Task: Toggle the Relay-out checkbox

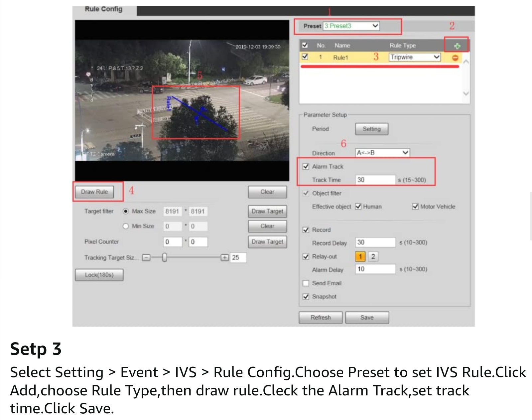Action: click(x=306, y=256)
